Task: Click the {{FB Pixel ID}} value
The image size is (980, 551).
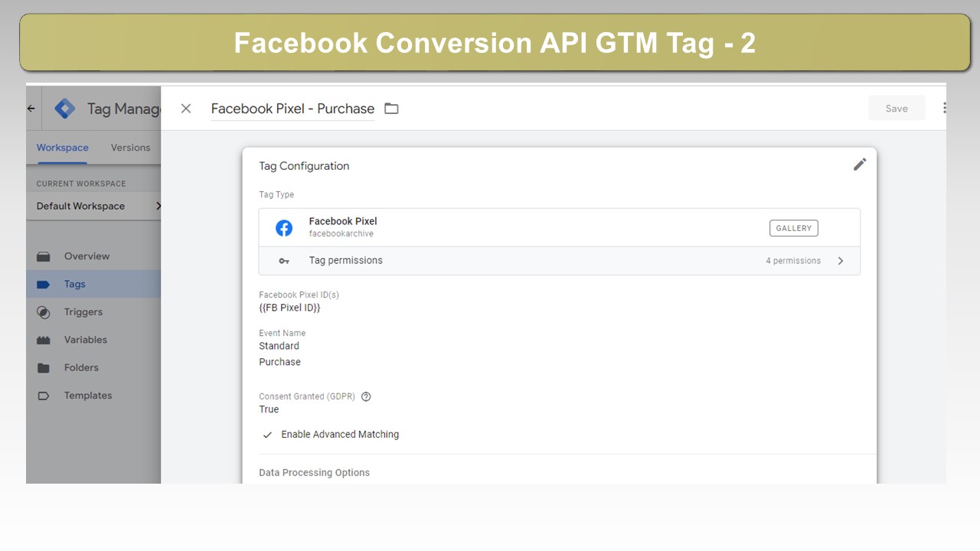Action: coord(289,308)
